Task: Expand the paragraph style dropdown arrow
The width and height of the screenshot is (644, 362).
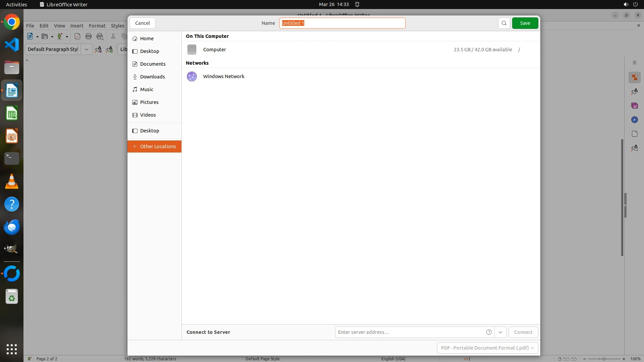Action: tap(86, 49)
